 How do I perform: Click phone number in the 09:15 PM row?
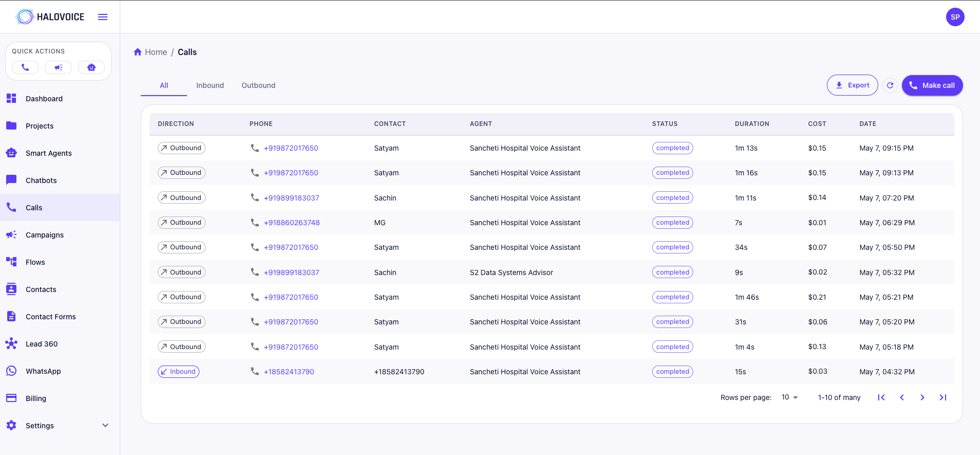point(291,148)
